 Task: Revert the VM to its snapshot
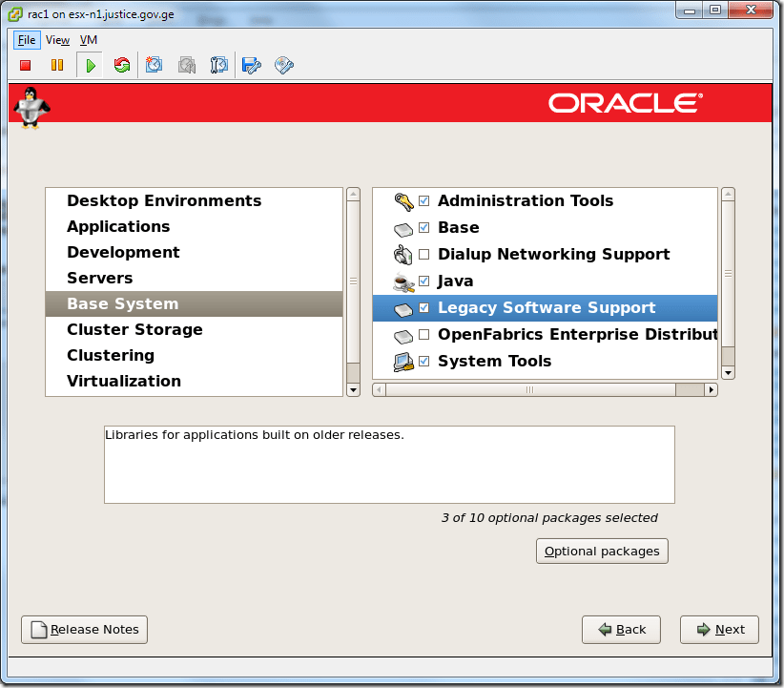[187, 65]
